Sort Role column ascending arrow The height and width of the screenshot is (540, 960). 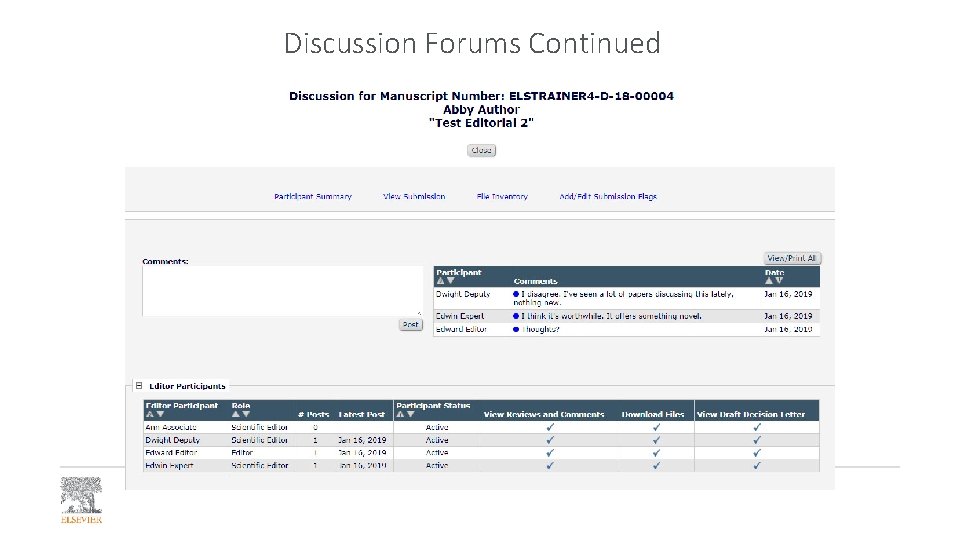tap(236, 414)
